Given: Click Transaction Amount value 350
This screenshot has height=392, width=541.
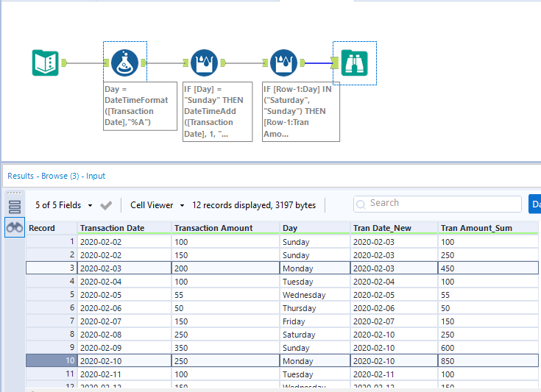Looking at the screenshot, I should click(225, 348).
